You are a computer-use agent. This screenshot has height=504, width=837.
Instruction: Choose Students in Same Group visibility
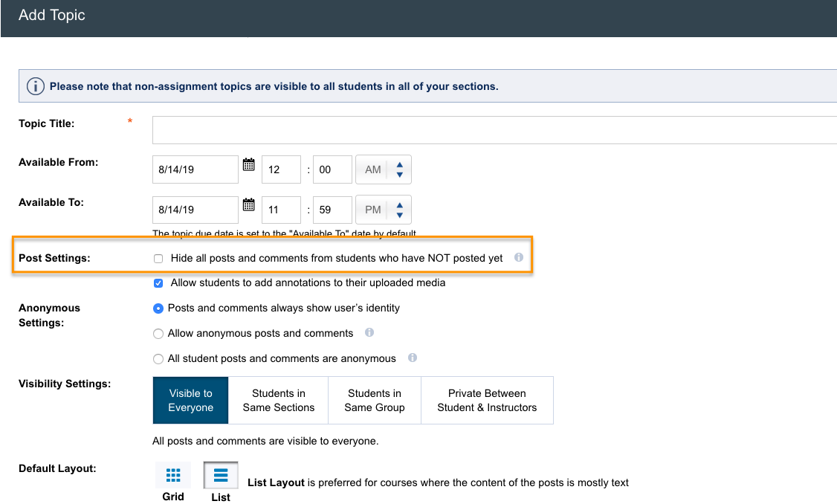pos(375,400)
